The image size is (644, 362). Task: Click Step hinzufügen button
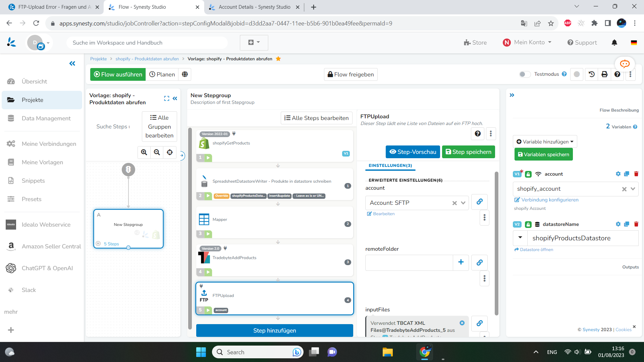[274, 330]
